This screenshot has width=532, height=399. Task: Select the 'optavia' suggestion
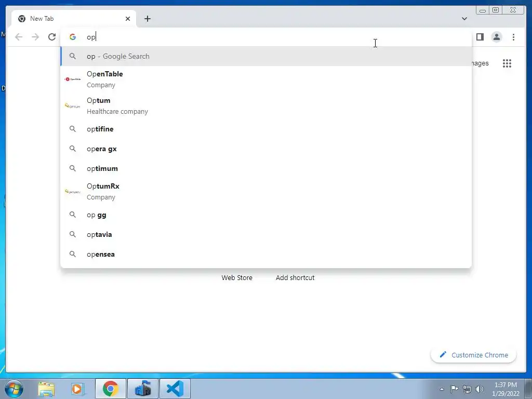[266, 234]
